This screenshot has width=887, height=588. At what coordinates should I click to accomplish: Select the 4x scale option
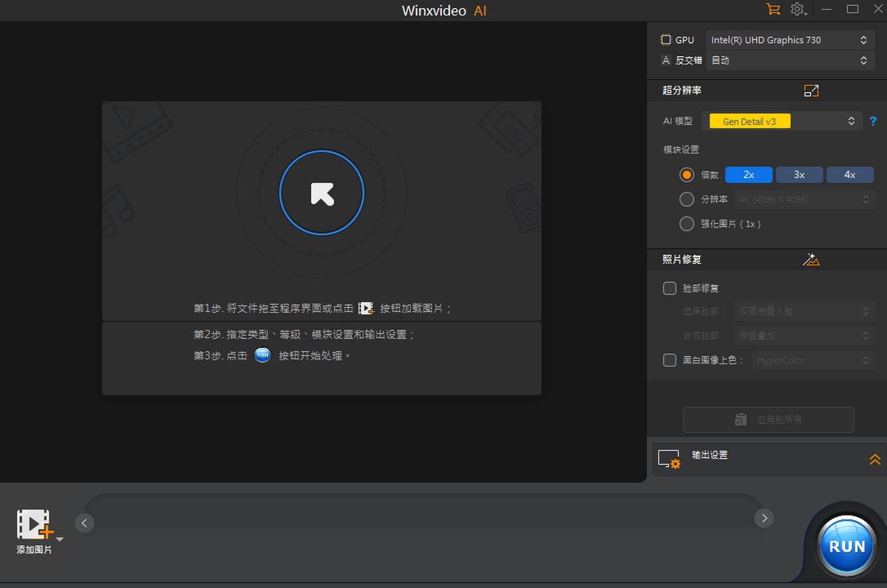850,174
